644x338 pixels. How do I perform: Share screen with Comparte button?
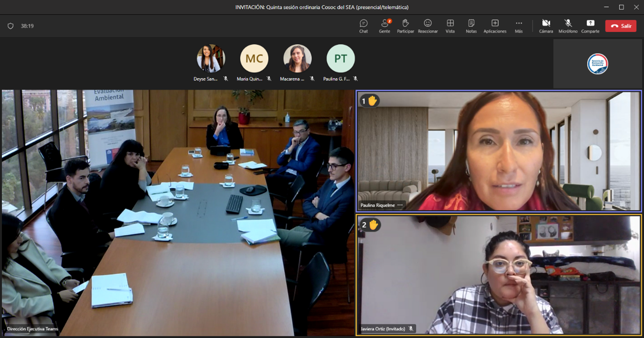(590, 26)
